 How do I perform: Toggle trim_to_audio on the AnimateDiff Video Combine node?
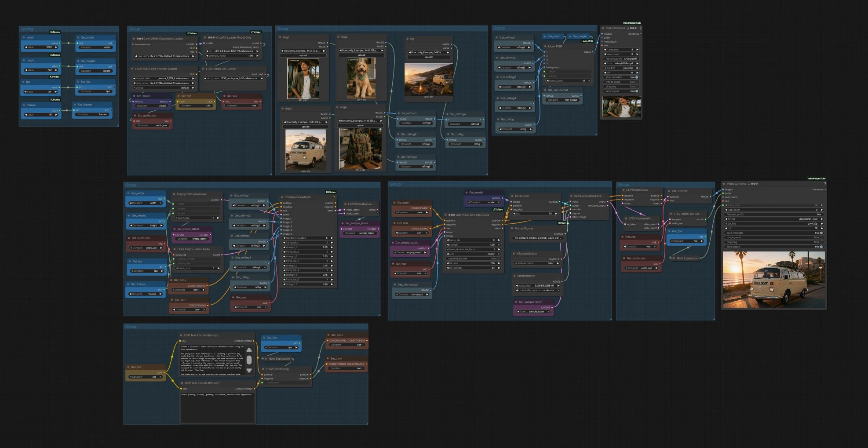pyautogui.click(x=621, y=82)
